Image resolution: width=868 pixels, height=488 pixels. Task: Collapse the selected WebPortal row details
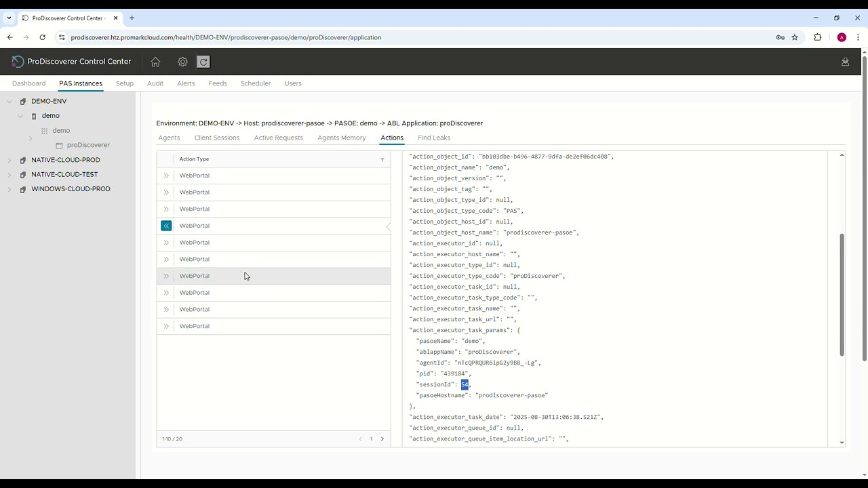coord(166,226)
